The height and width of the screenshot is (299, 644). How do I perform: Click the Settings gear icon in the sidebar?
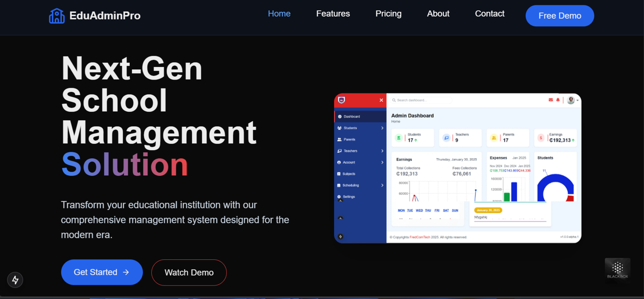339,197
